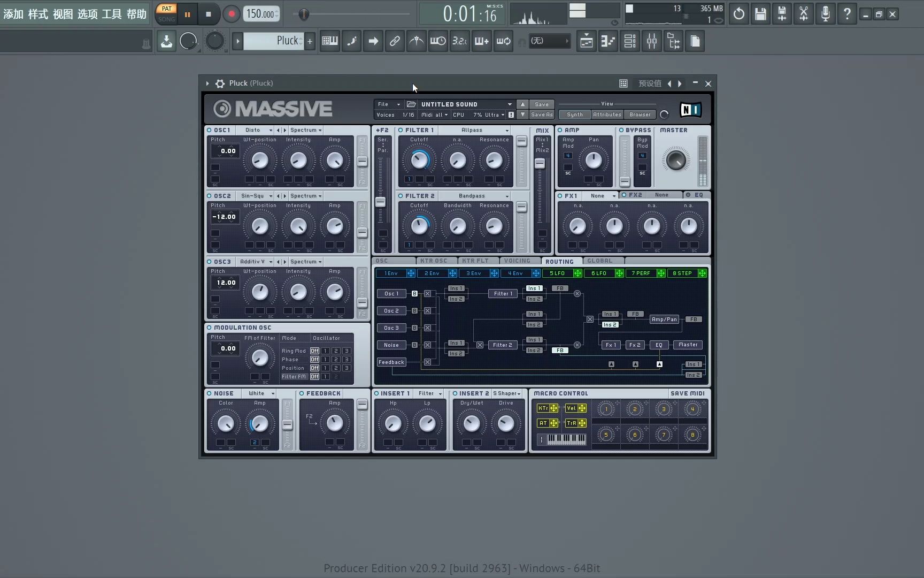
Task: Switch to Attributes view
Action: click(x=607, y=115)
